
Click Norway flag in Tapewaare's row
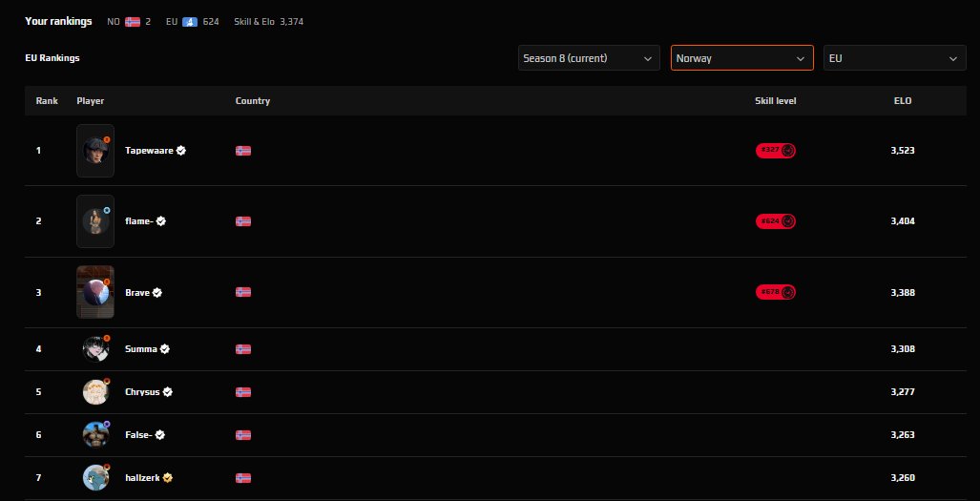pos(243,151)
